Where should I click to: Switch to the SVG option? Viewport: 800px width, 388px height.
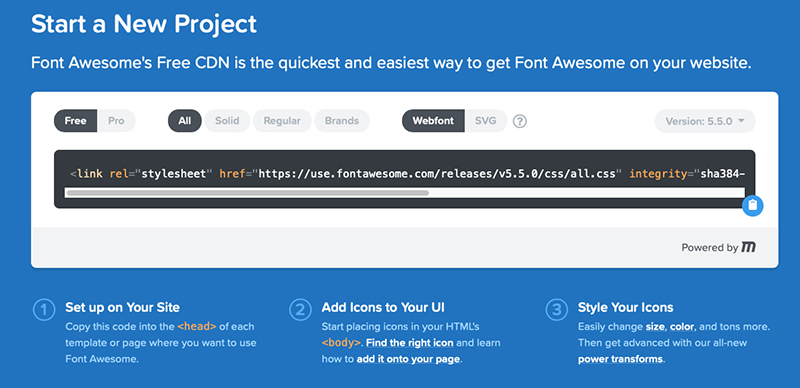tap(486, 121)
